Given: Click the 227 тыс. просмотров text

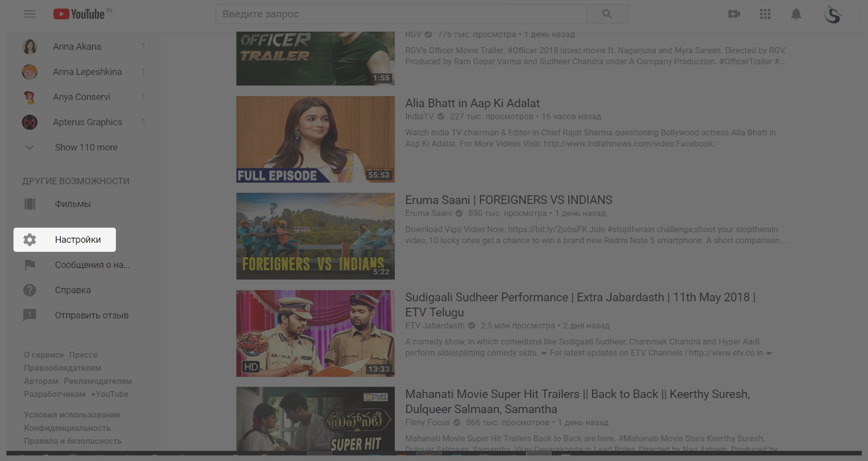Looking at the screenshot, I should click(492, 116).
